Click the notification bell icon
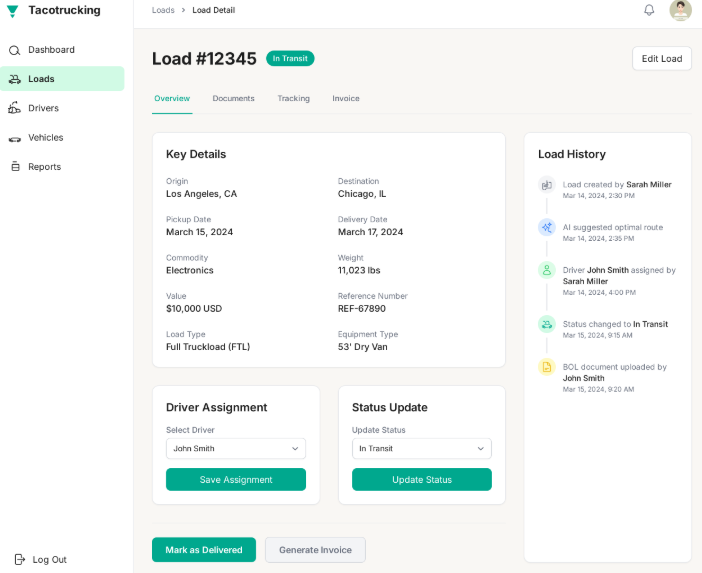 [649, 10]
